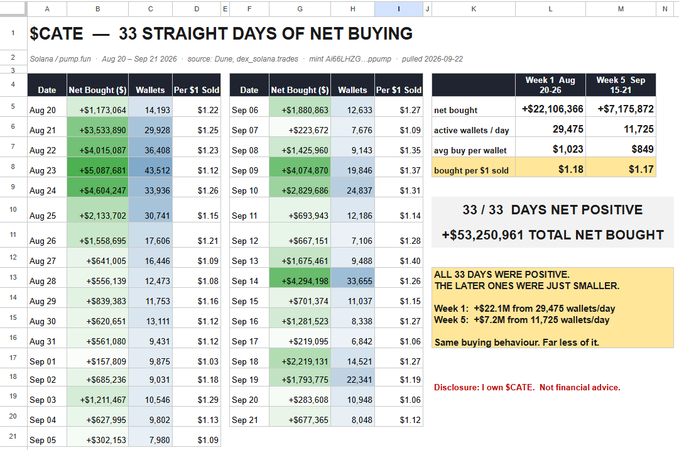Viewport: 679px width, 450px height.
Task: Click the Sep 21 date cell
Action: pos(249,416)
